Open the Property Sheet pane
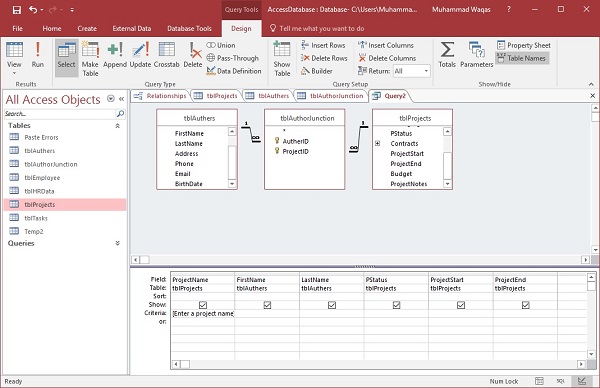Viewport: 600px width, 388px height. click(524, 45)
